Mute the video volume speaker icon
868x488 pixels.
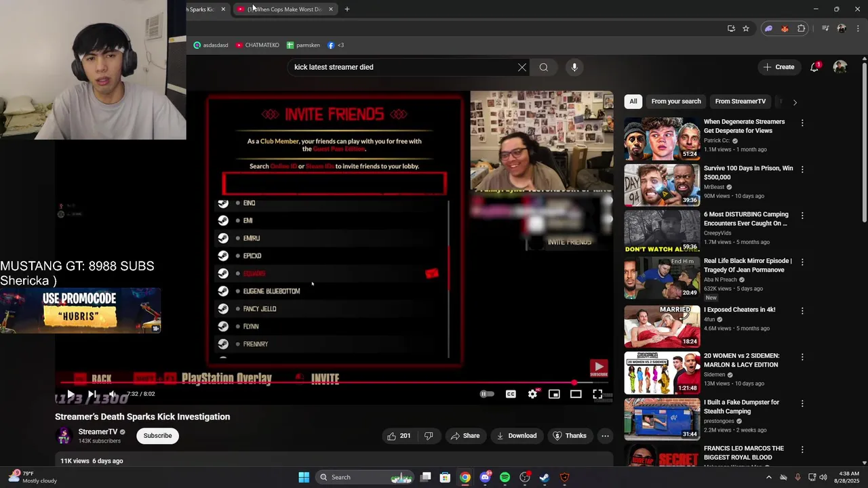[x=113, y=394]
